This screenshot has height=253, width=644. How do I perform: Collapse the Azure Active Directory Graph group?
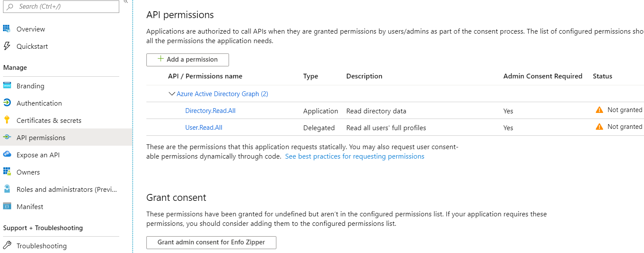click(x=172, y=94)
